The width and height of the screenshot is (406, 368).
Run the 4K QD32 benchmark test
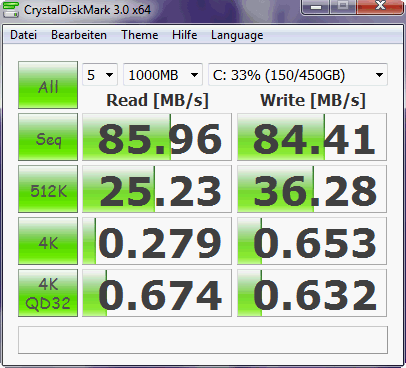click(x=48, y=293)
